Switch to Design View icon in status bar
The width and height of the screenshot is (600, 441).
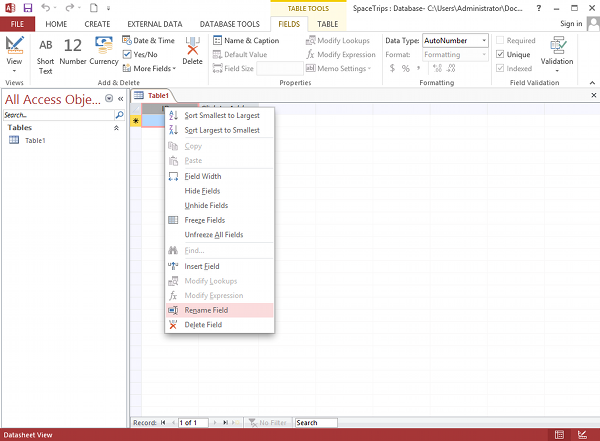point(582,434)
